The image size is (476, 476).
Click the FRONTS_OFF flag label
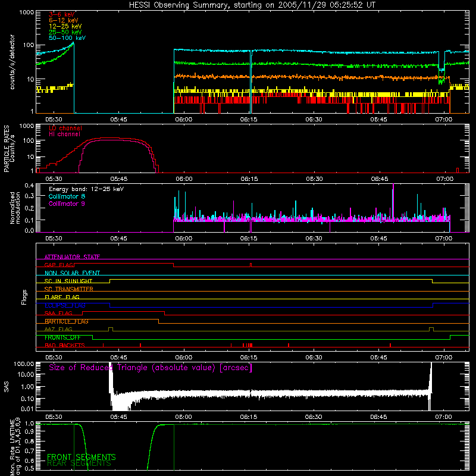[62, 337]
